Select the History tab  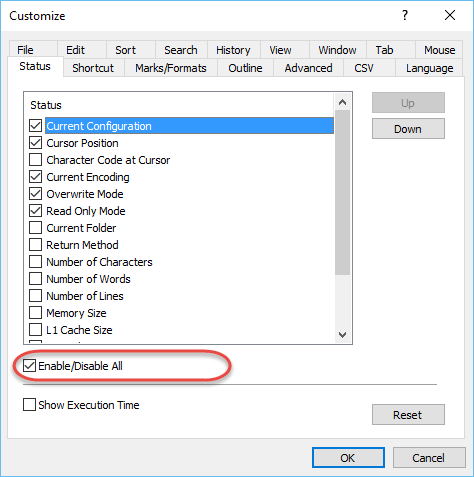pyautogui.click(x=233, y=50)
